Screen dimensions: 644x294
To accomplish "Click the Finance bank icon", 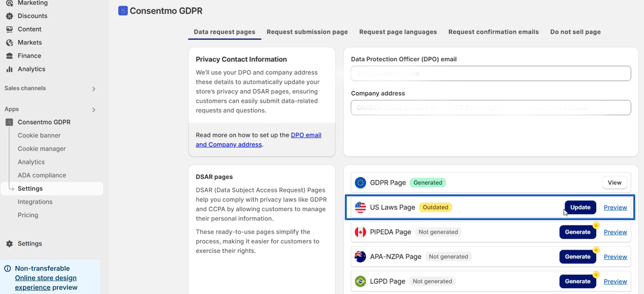I will click(9, 56).
